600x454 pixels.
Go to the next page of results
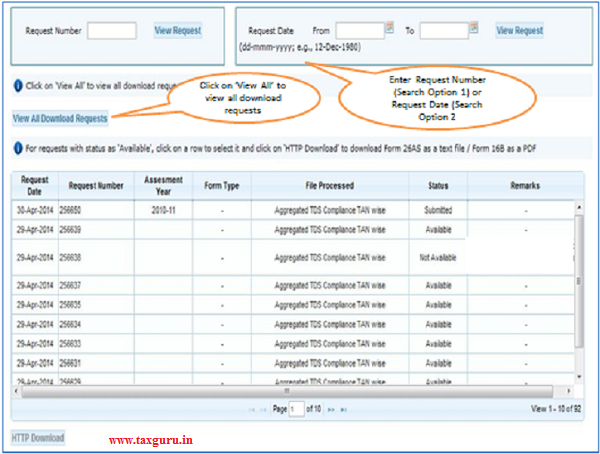click(332, 410)
